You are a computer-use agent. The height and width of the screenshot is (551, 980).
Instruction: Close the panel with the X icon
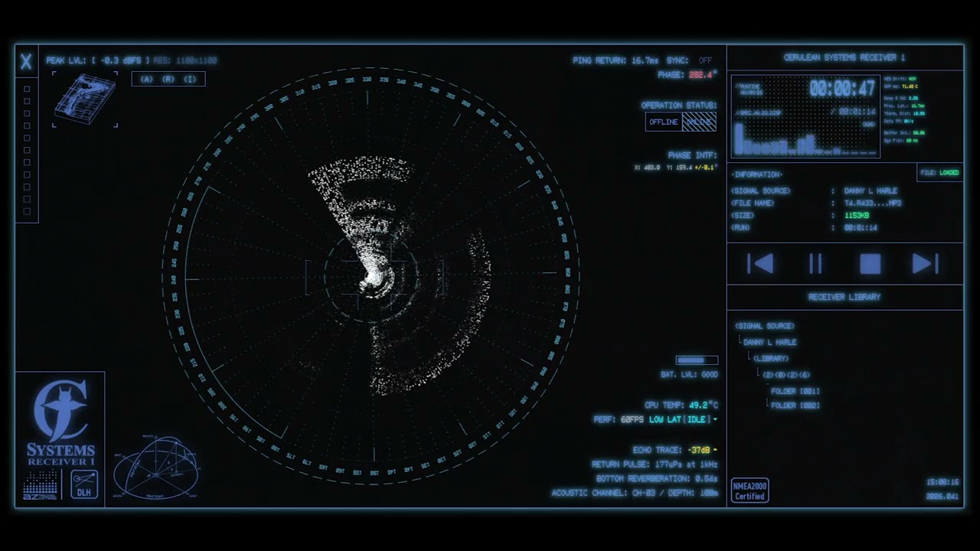pyautogui.click(x=26, y=62)
